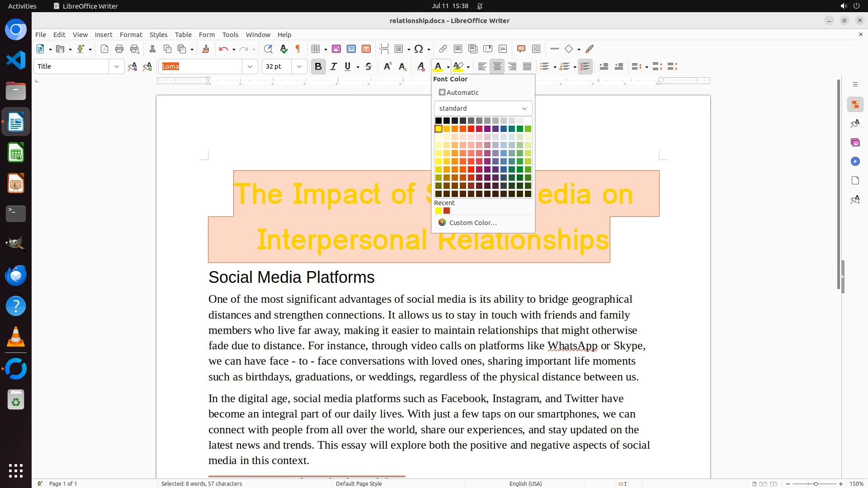Screen dimensions: 868x488
Task: Open the Styles menu
Action: tap(158, 34)
